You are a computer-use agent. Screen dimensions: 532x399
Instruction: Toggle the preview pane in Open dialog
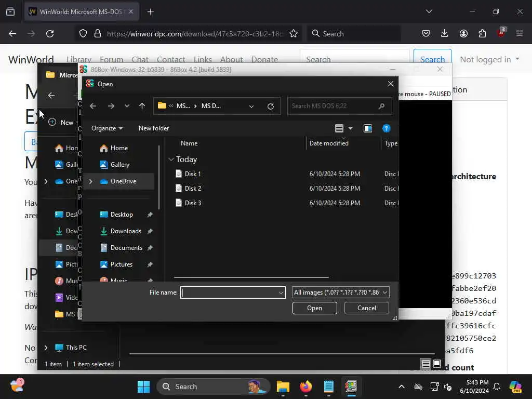click(x=367, y=128)
